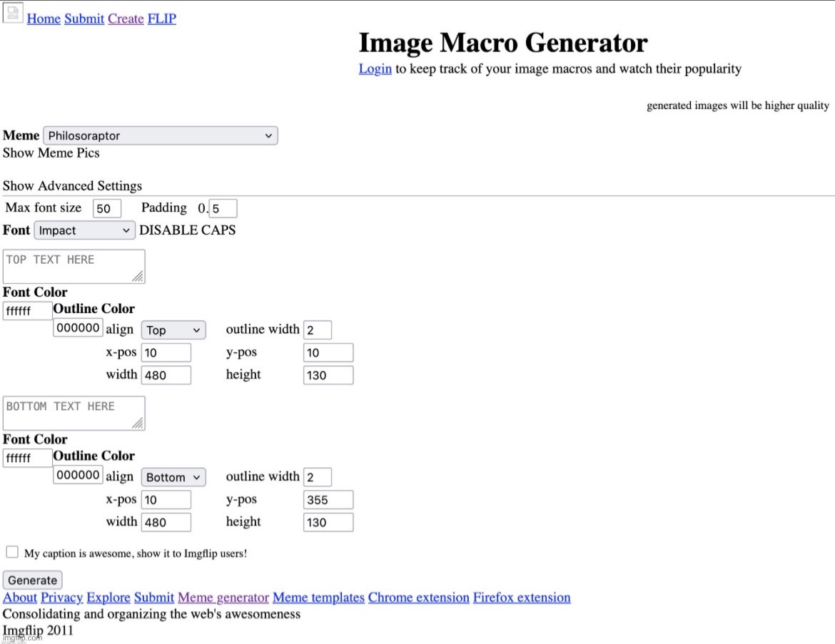Expand the Font dropdown set to Impact

click(84, 230)
